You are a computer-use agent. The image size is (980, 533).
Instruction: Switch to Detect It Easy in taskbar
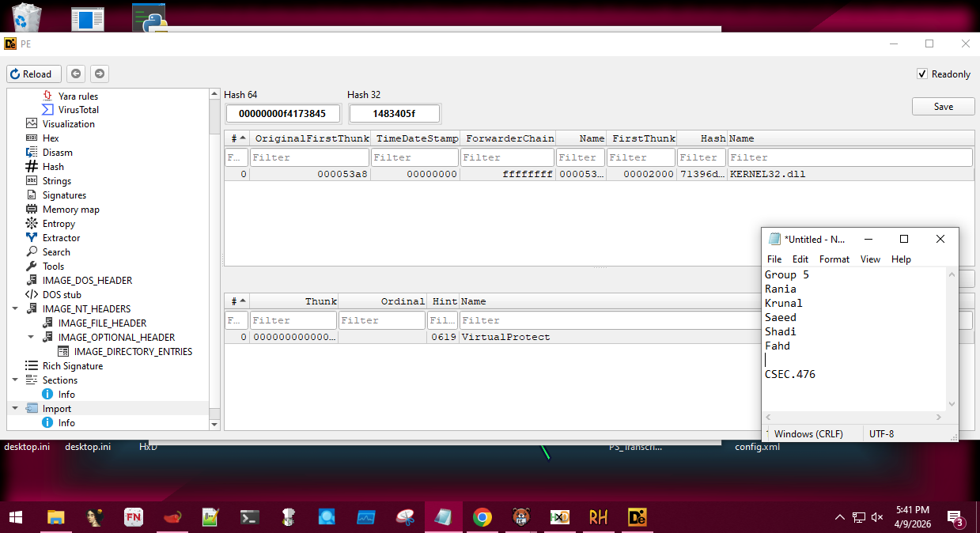(637, 517)
